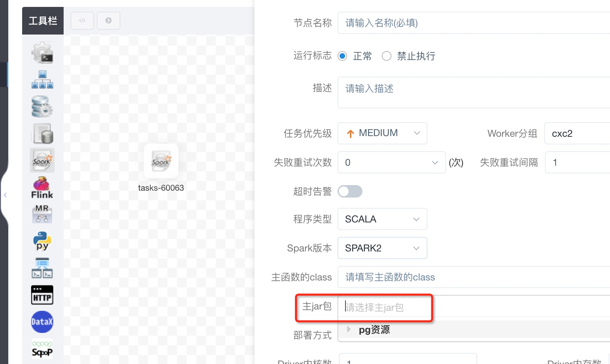
Task: Click the 工具栏 header label
Action: [43, 21]
